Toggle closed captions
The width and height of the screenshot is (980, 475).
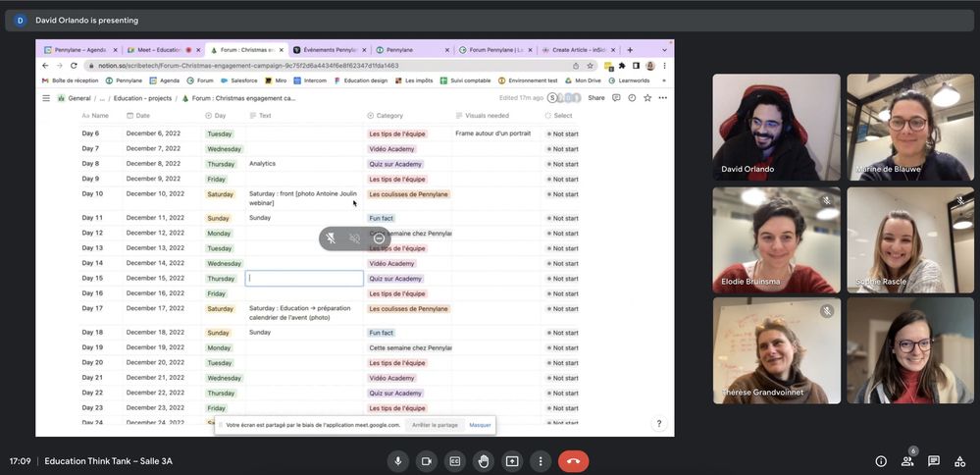tap(454, 461)
